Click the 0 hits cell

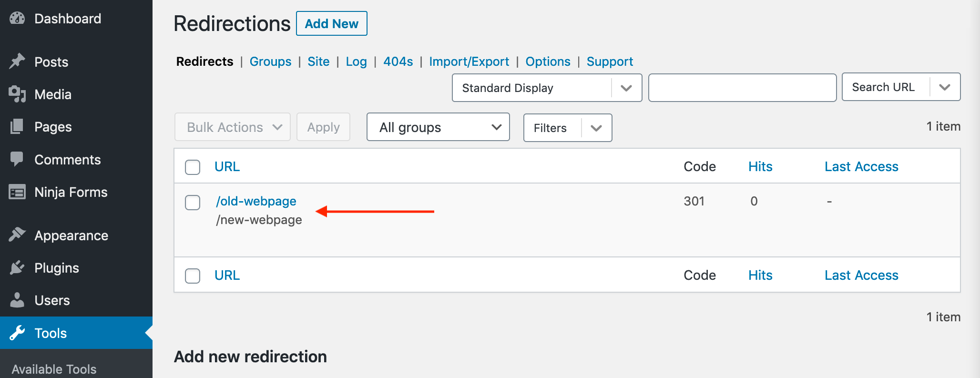(754, 201)
